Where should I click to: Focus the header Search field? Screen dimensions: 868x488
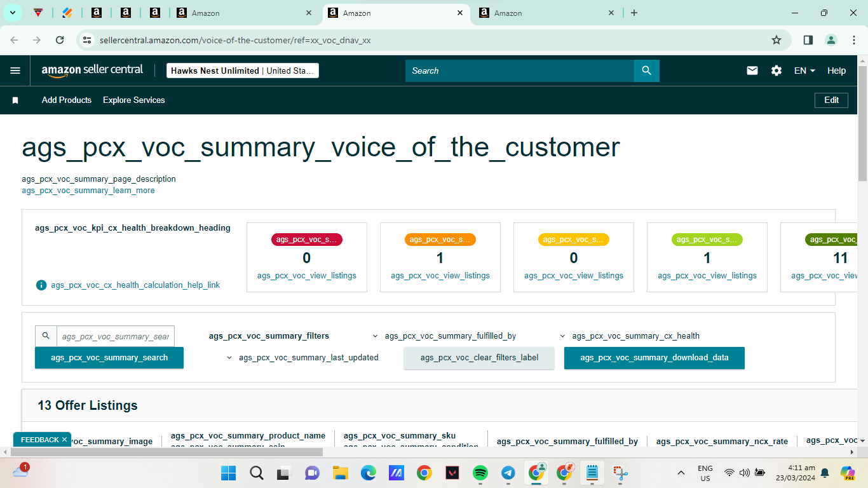click(520, 71)
